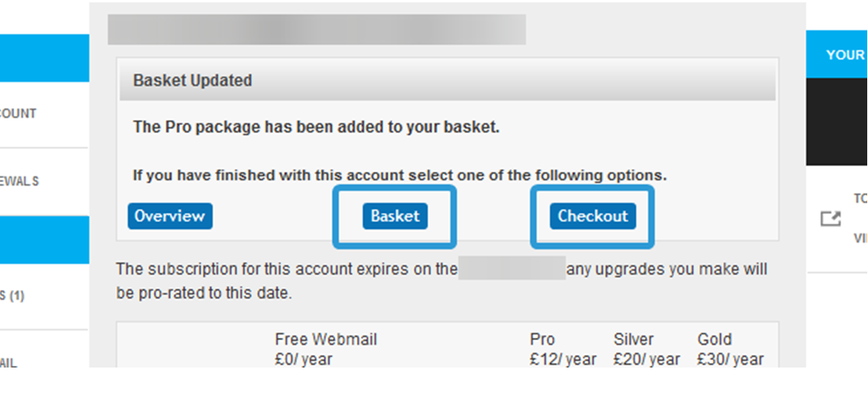Click the Basket Updated header bar
This screenshot has height=419, width=868.
447,81
